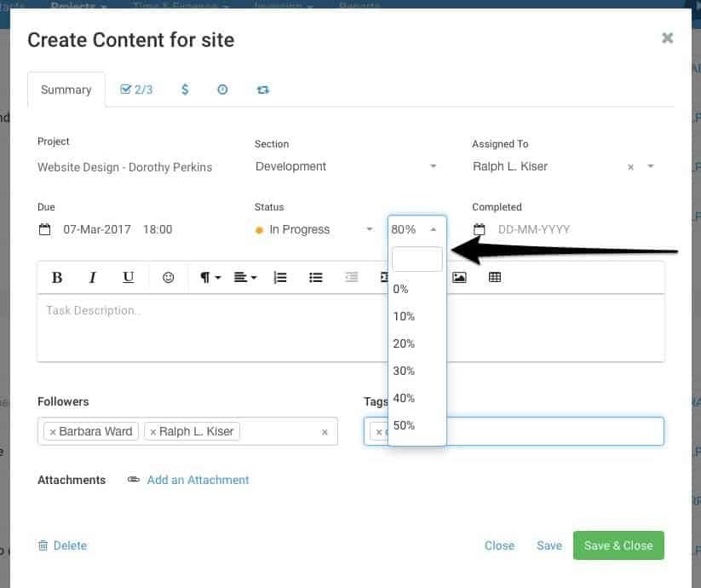Open the 2/3 checklist tab
This screenshot has height=588, width=701.
136,89
